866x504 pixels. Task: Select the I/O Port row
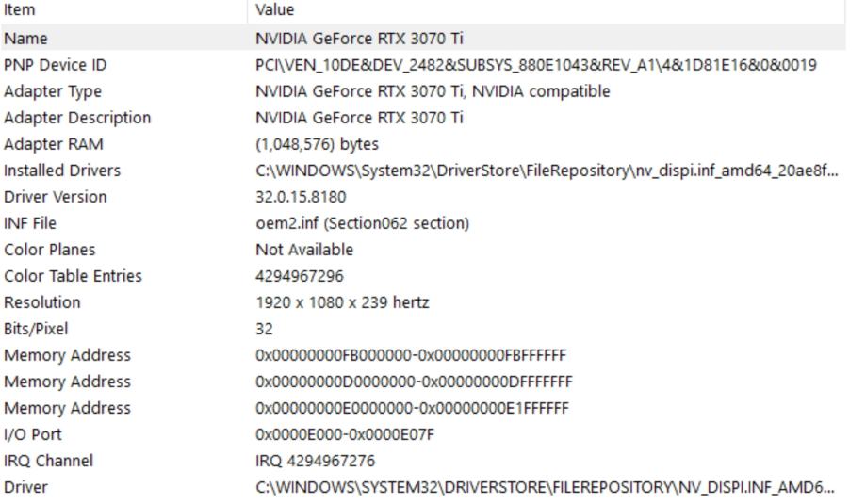[x=33, y=434]
